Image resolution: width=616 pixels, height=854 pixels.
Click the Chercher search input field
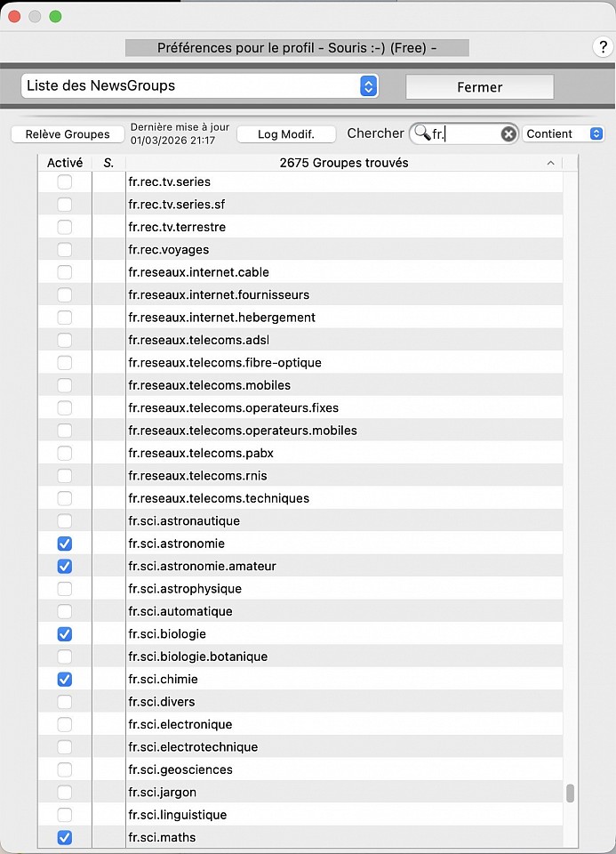[x=467, y=133]
